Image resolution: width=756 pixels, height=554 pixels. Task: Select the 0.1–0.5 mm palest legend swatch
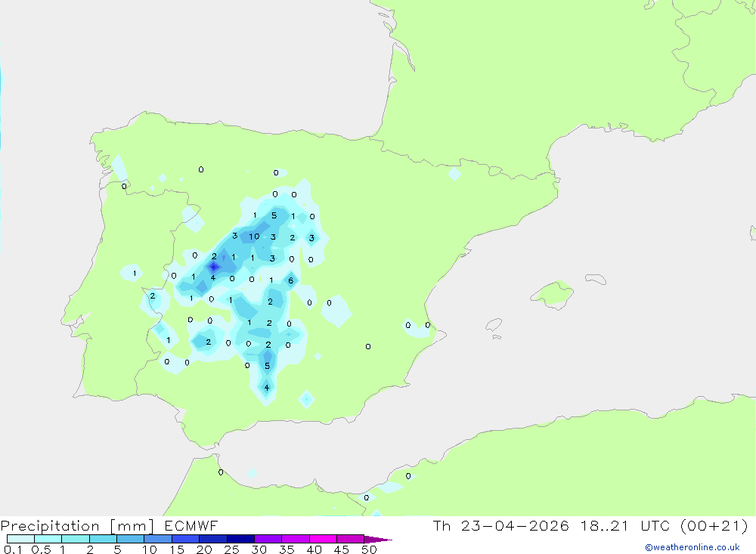click(x=20, y=539)
